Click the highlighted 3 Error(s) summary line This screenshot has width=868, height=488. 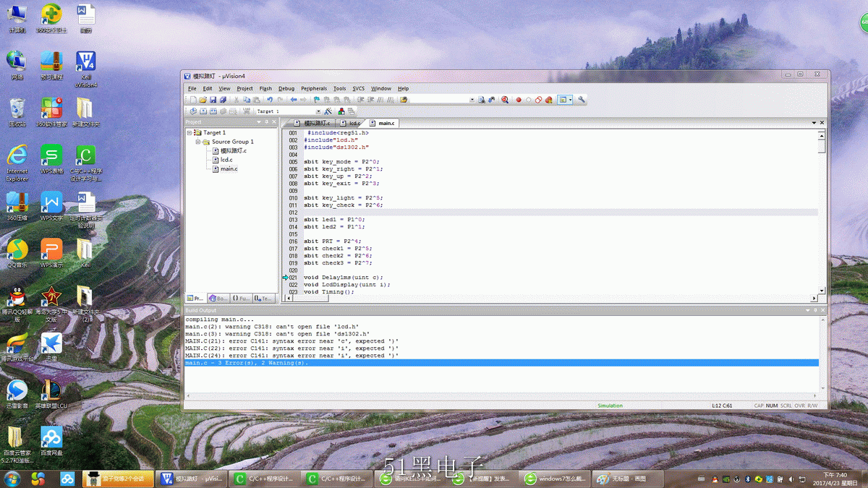[x=501, y=363]
